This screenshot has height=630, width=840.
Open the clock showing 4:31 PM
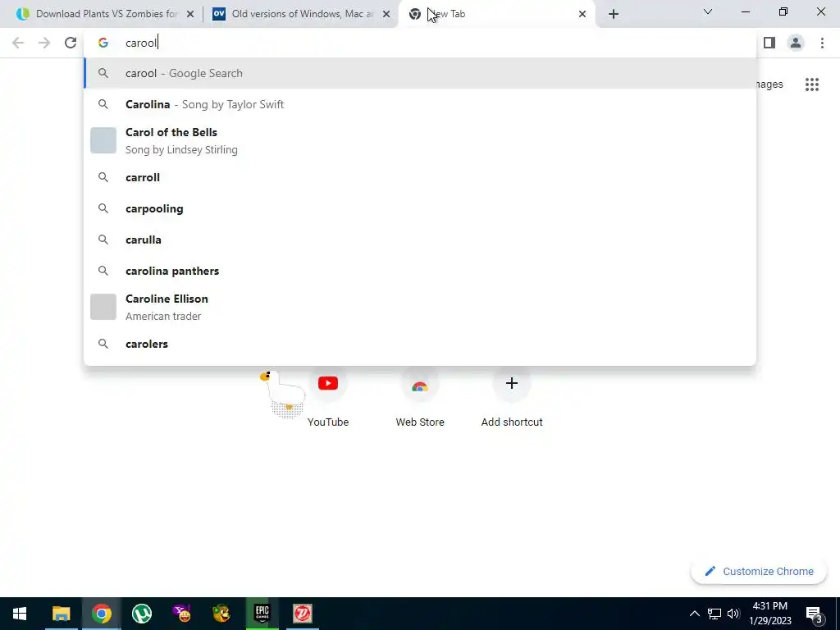(x=770, y=614)
